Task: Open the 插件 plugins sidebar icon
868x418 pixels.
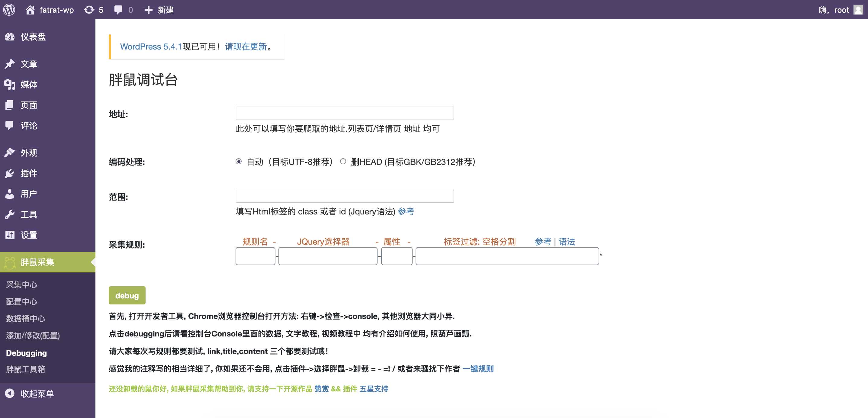Action: [10, 173]
